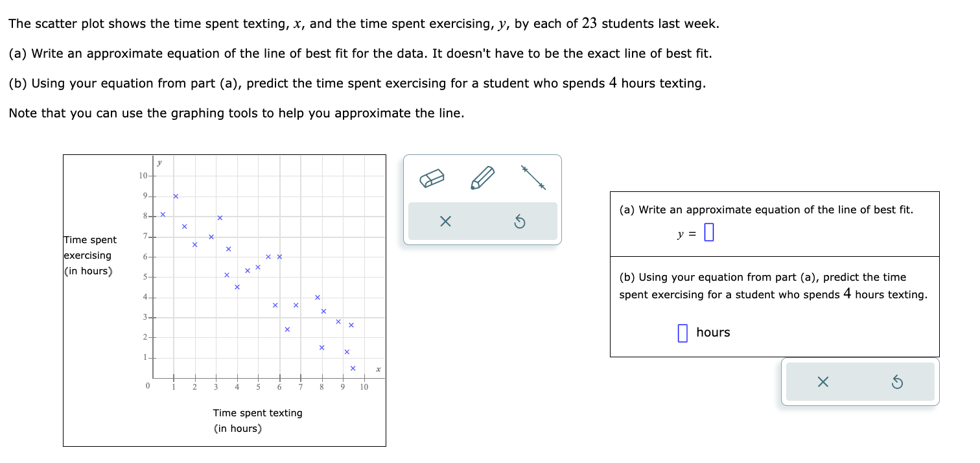Click the redo/reset arrow near the answer panel
This screenshot has width=980, height=463.
(898, 382)
